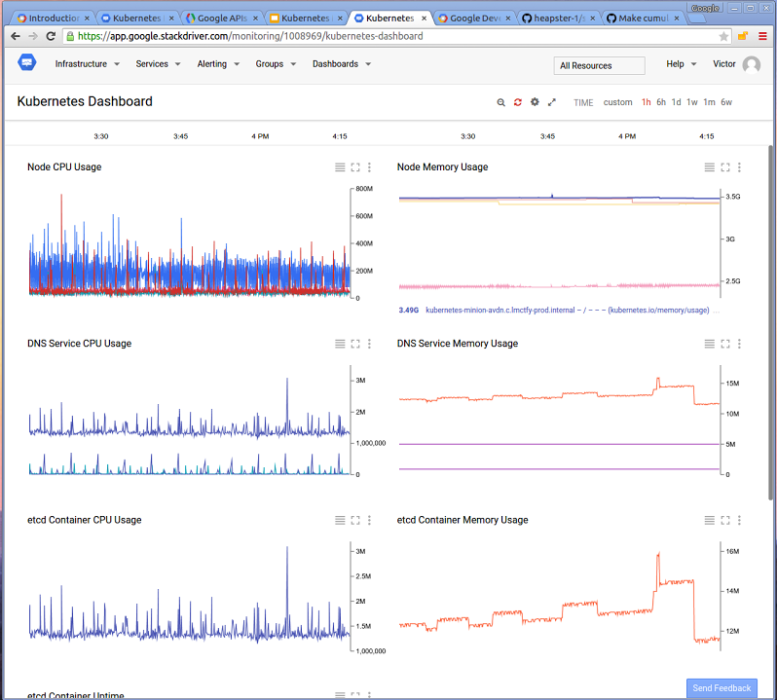Select the 1w time range
The image size is (777, 700).
[691, 102]
